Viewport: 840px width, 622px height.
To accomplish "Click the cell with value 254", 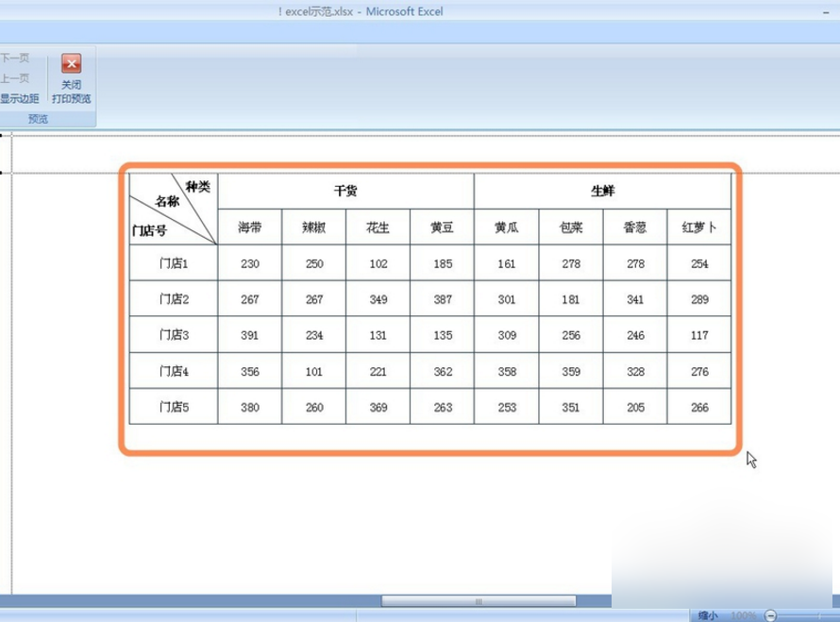I will pos(699,263).
